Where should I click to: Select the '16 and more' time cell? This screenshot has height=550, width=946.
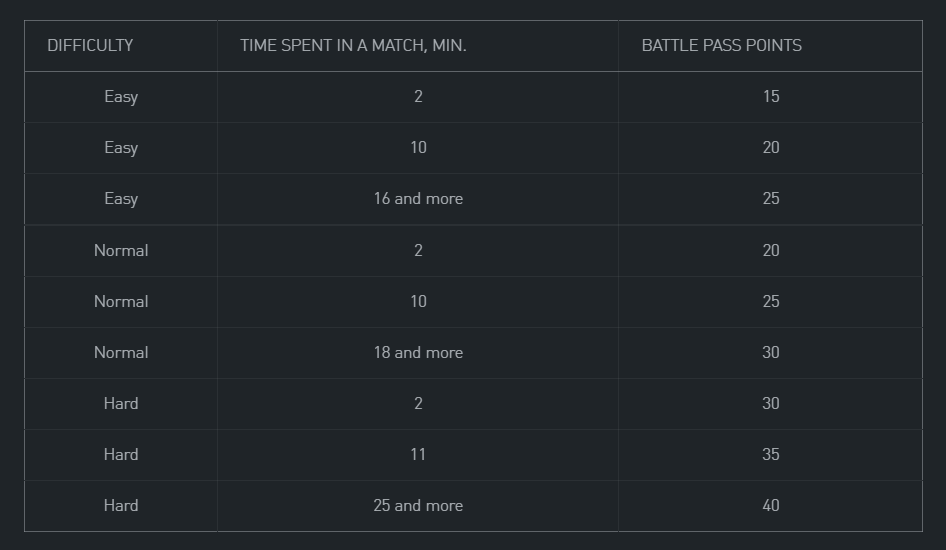(418, 199)
